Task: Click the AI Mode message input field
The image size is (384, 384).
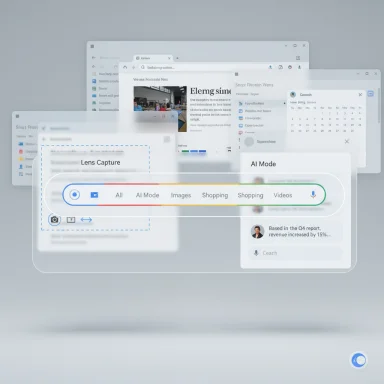Action: (x=296, y=253)
